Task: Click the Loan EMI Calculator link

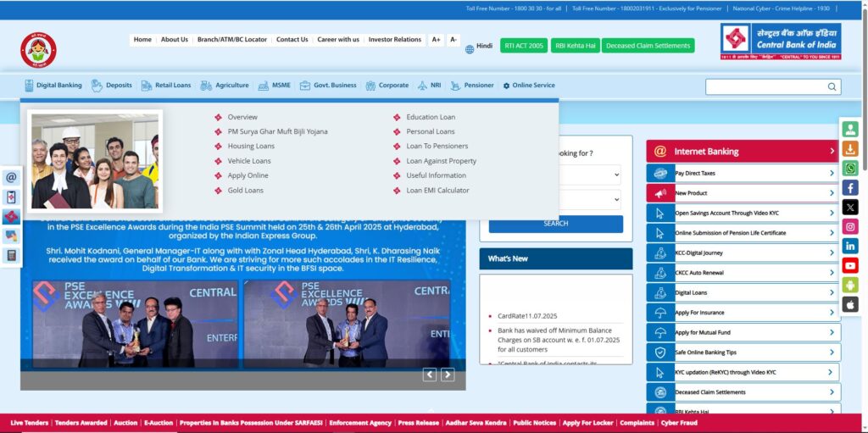Action: 437,191
